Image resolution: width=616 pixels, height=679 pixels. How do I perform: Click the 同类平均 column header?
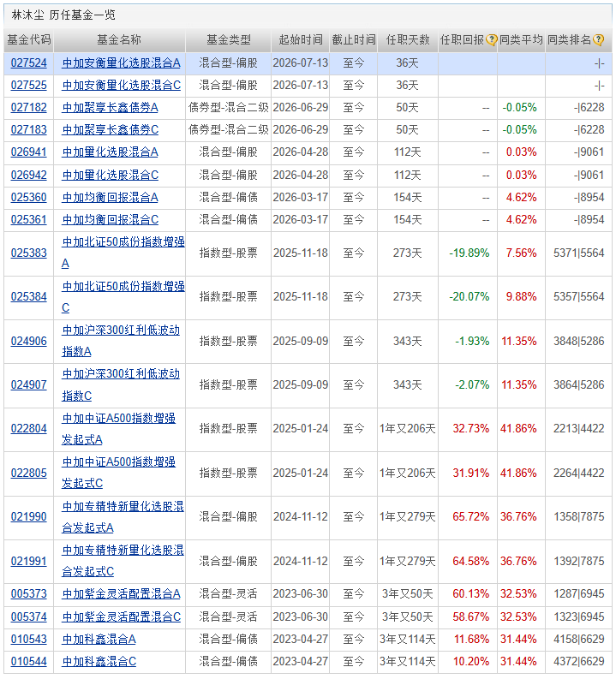[x=521, y=40]
